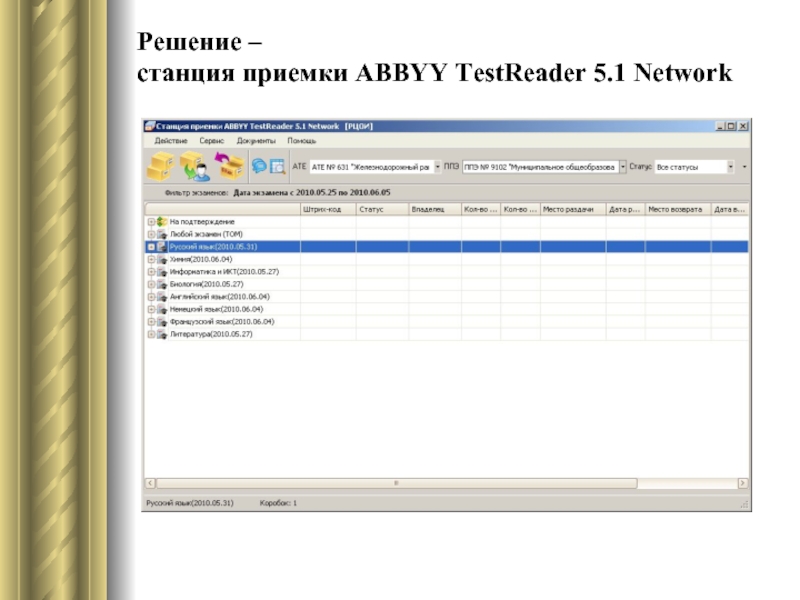Open the Действие menu

pos(171,141)
